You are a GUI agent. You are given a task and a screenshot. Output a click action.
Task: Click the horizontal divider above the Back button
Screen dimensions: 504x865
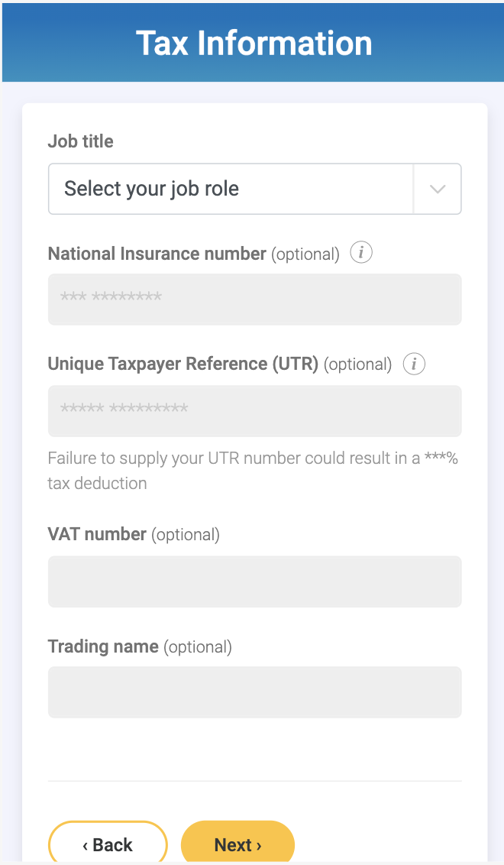(254, 781)
